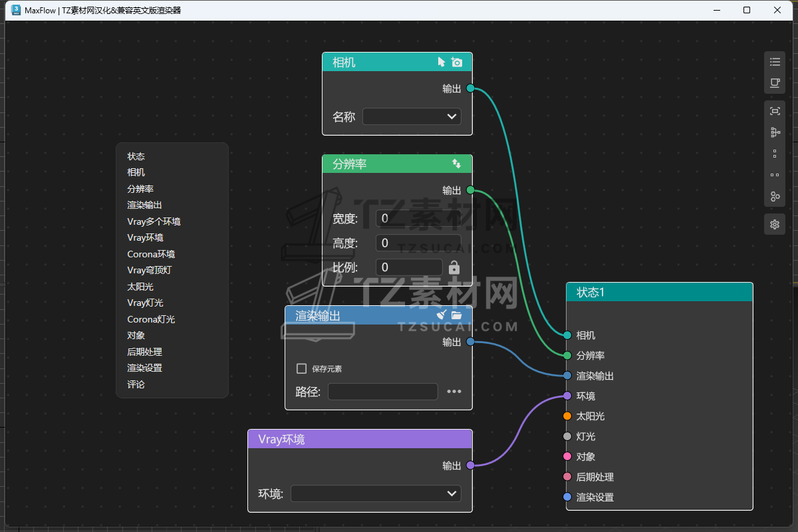Open the 环境 dropdown in Vray环境 node

coord(376,493)
